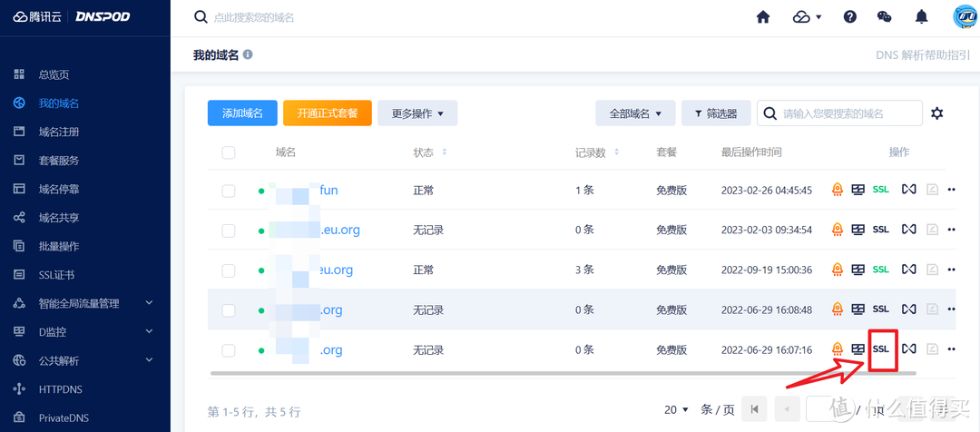Image resolution: width=980 pixels, height=432 pixels.
Task: Open the help question mark icon
Action: pyautogui.click(x=850, y=17)
